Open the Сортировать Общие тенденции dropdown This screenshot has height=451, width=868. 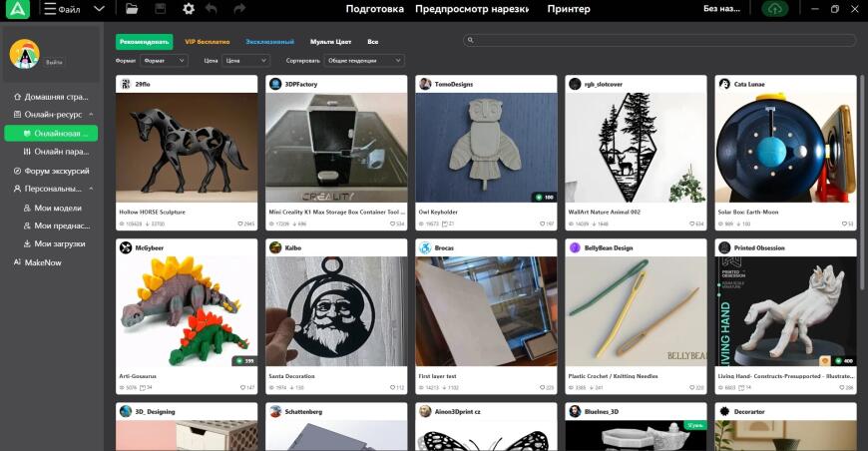click(x=364, y=60)
